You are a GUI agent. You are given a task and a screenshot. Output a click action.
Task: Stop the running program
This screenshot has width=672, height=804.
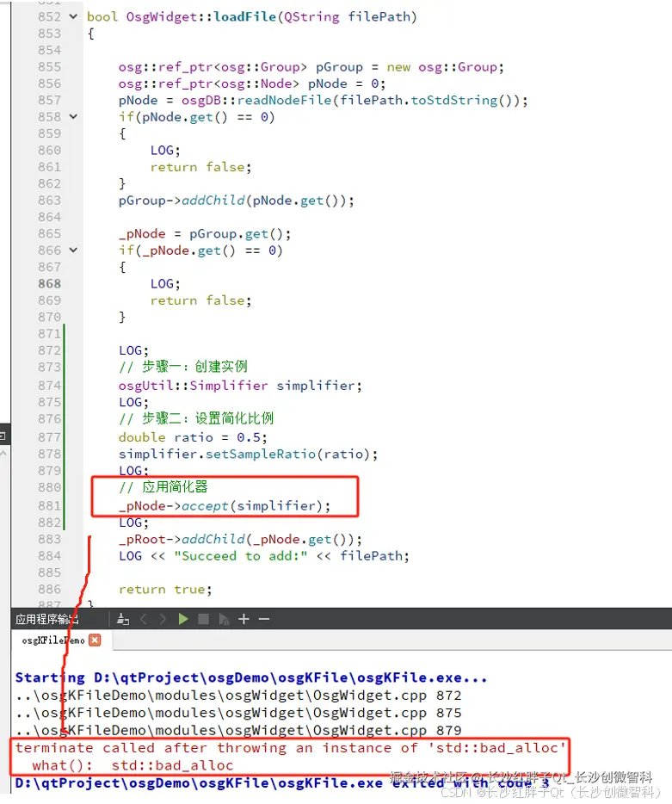coord(204,620)
